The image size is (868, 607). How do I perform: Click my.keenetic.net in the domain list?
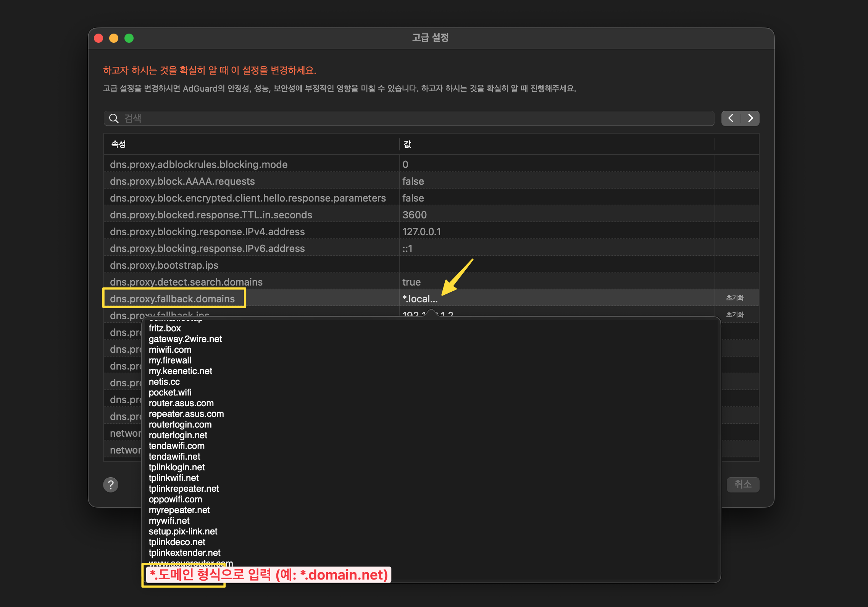[x=180, y=371]
